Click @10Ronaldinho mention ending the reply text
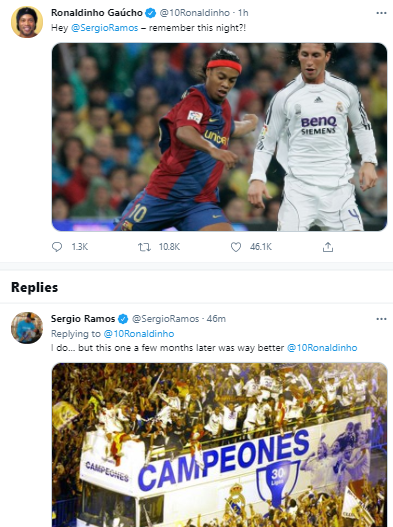393x527 pixels. (x=322, y=348)
